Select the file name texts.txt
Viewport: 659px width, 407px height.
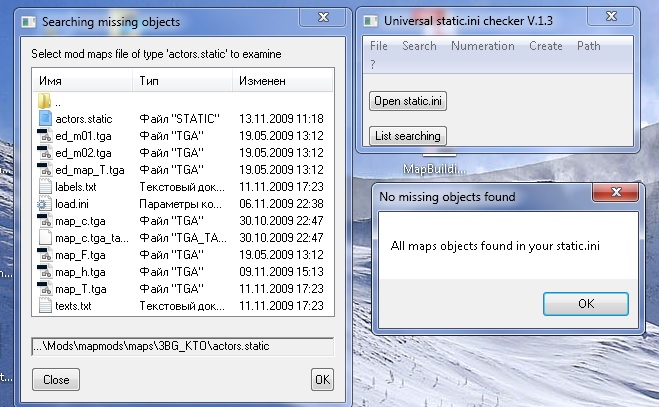point(73,306)
